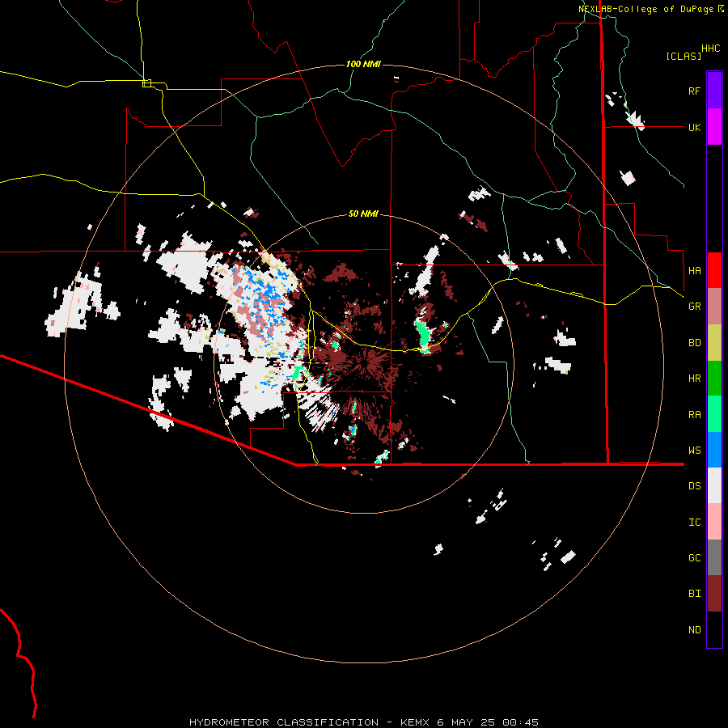
Task: Click the DS white color swatch
Action: pyautogui.click(x=714, y=485)
